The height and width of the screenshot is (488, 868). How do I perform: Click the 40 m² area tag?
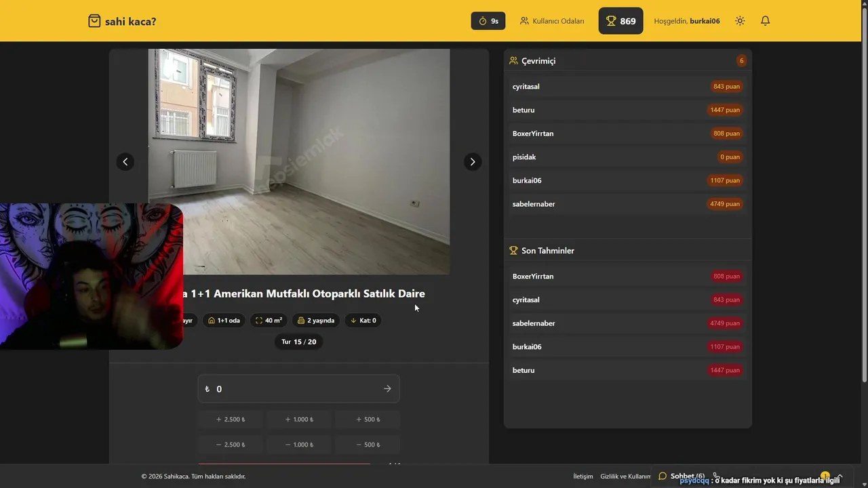pyautogui.click(x=269, y=321)
